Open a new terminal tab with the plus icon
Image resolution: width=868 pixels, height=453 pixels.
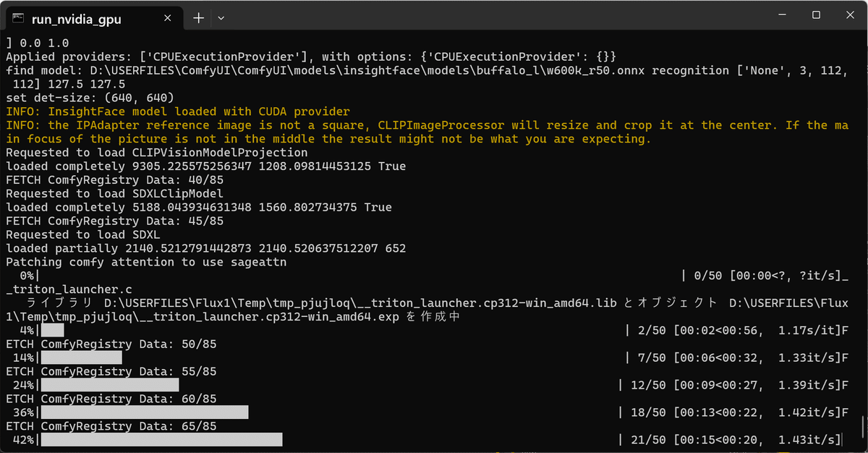tap(198, 18)
